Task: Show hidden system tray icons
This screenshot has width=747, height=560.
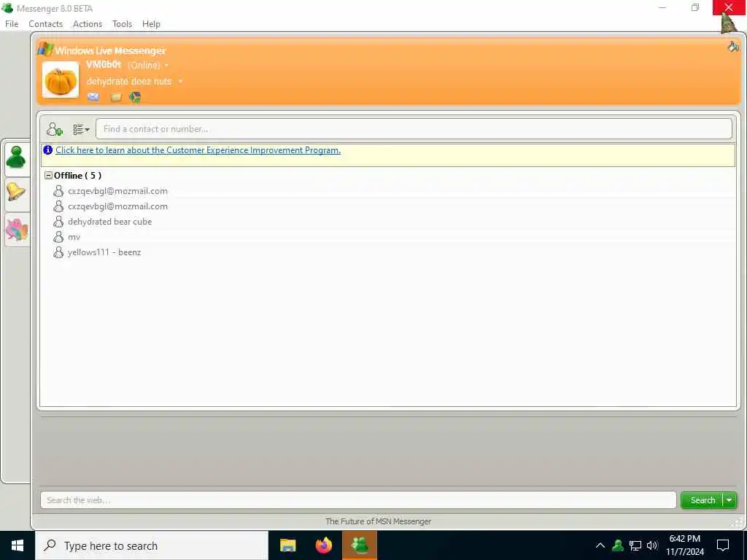Action: tap(600, 545)
